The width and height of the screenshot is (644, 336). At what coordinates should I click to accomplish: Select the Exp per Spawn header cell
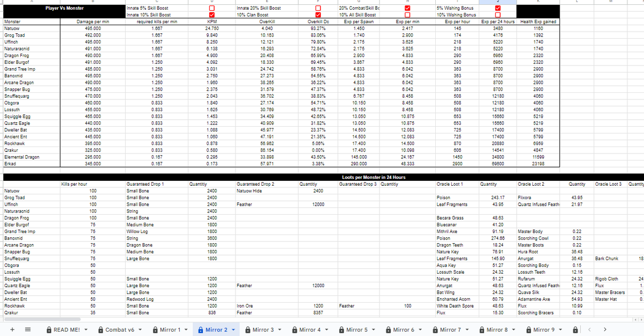[x=360, y=22]
